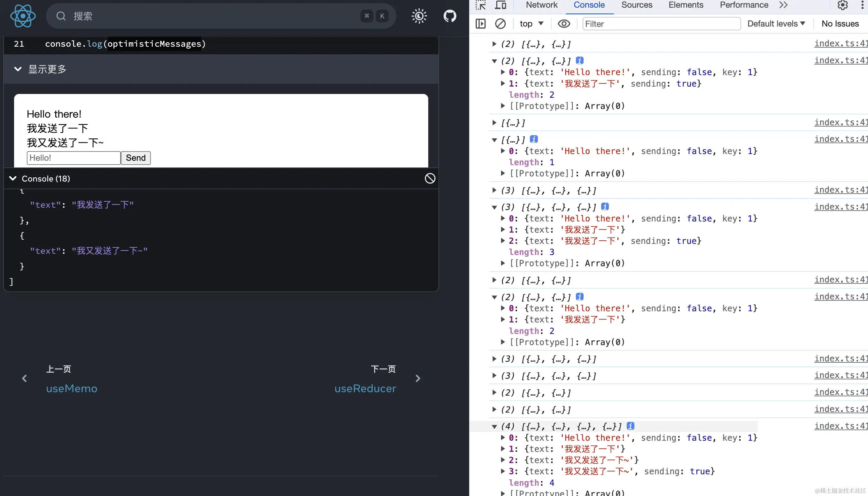This screenshot has height=496, width=868.
Task: Switch to the Sources tab
Action: pos(636,5)
